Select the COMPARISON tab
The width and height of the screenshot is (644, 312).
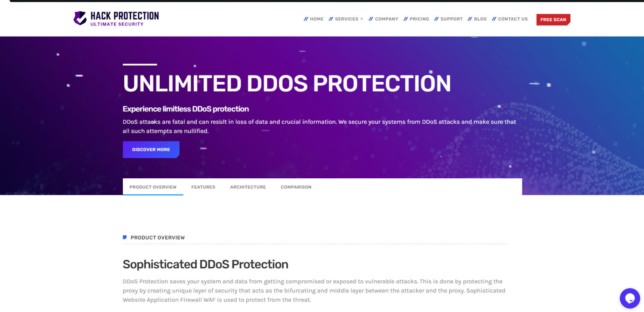coord(296,187)
